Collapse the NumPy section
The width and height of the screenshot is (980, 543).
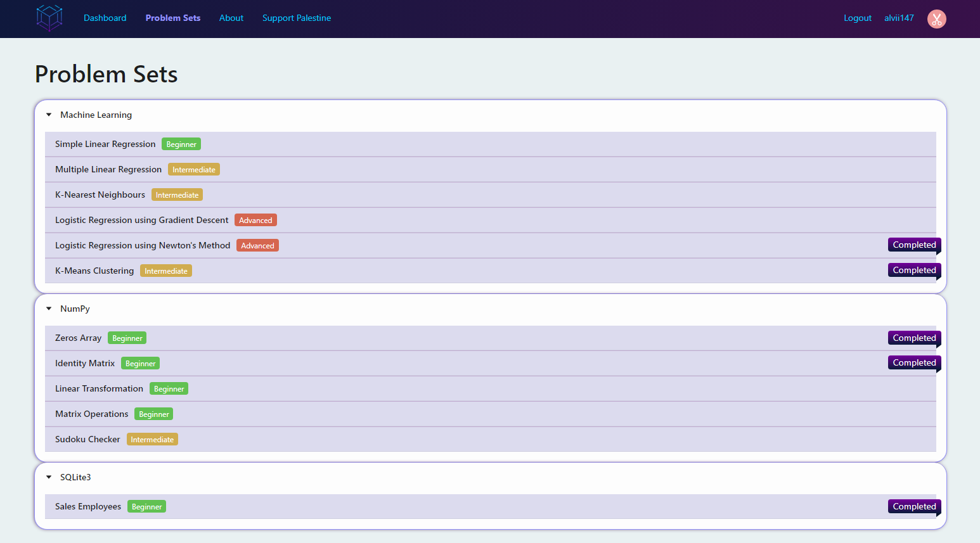click(49, 309)
